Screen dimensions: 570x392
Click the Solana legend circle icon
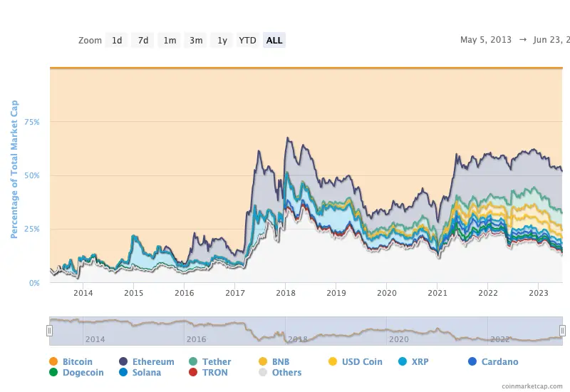(x=124, y=373)
